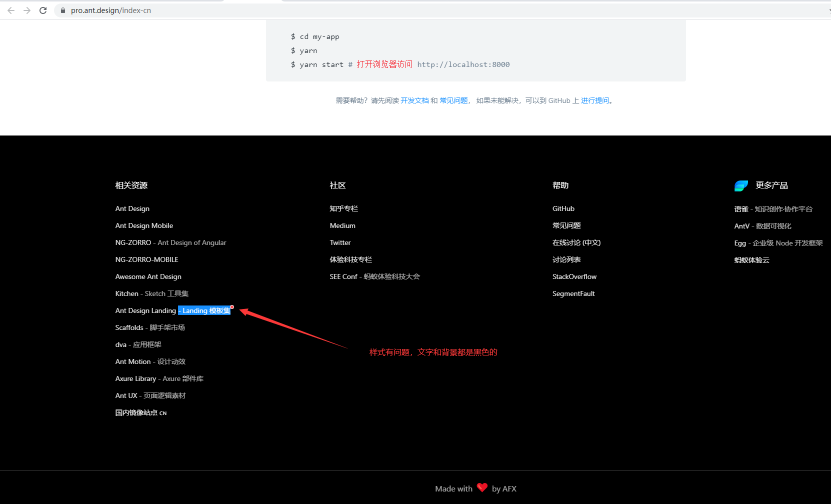831x504 pixels.
Task: Click the red heart icon in footer
Action: pyautogui.click(x=482, y=487)
